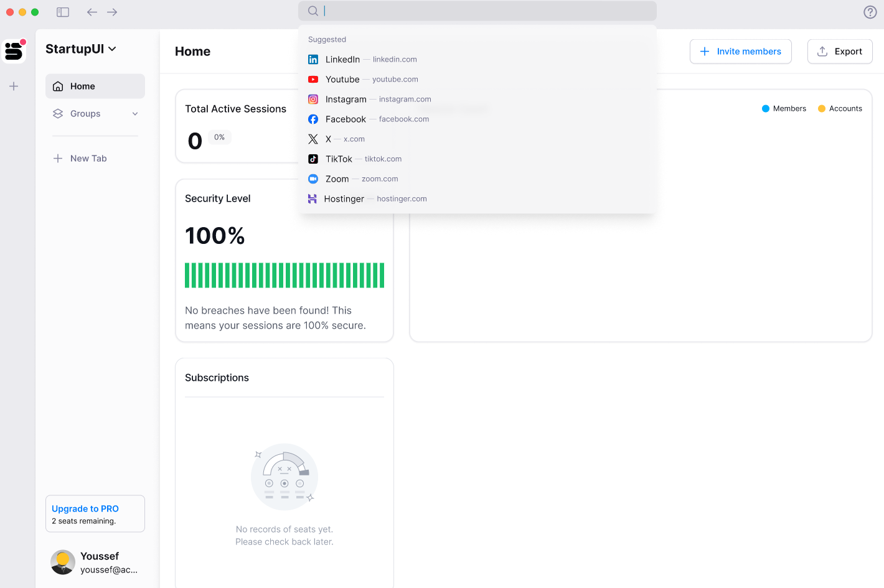Click the Invite members button

pyautogui.click(x=741, y=52)
